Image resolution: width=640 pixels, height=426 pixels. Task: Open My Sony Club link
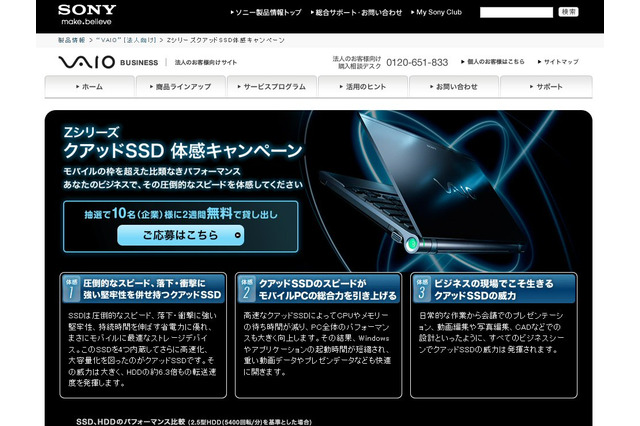[436, 12]
